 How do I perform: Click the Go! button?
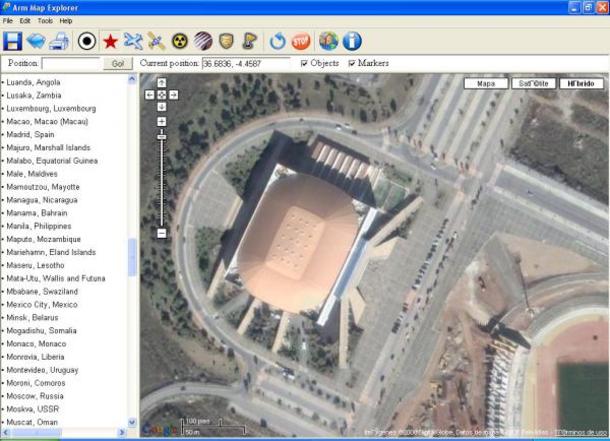click(118, 63)
